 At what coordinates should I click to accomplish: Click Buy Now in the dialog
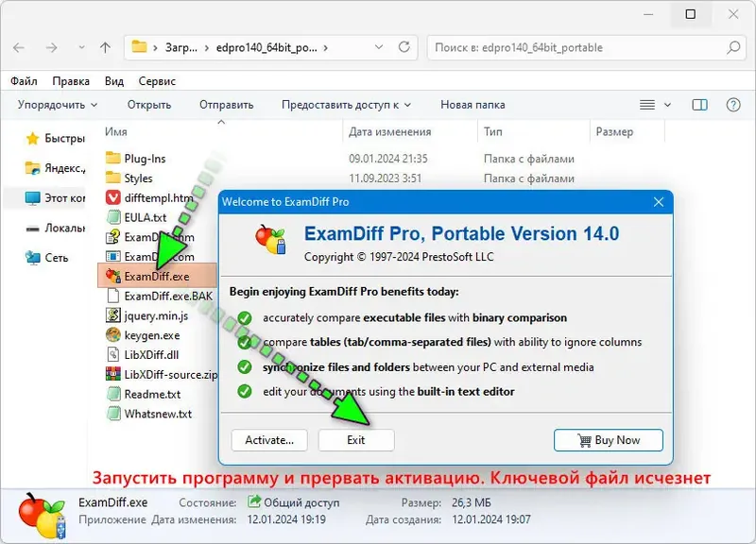coord(608,440)
